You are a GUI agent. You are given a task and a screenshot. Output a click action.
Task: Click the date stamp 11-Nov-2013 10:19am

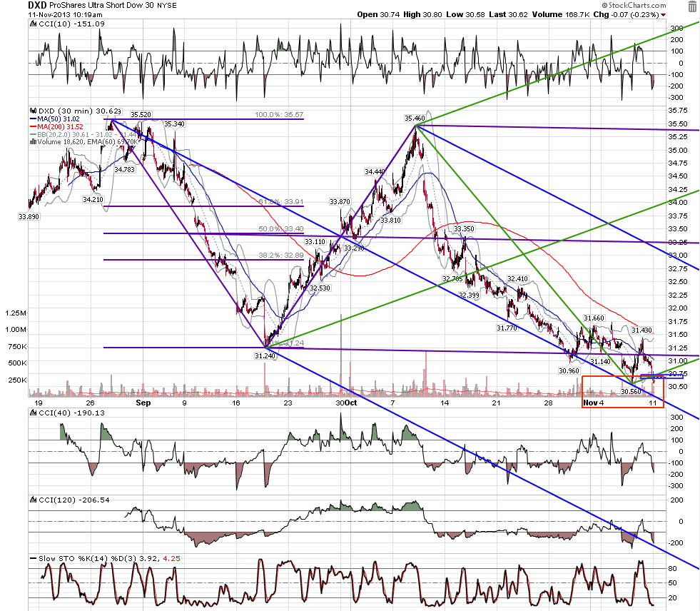65,14
